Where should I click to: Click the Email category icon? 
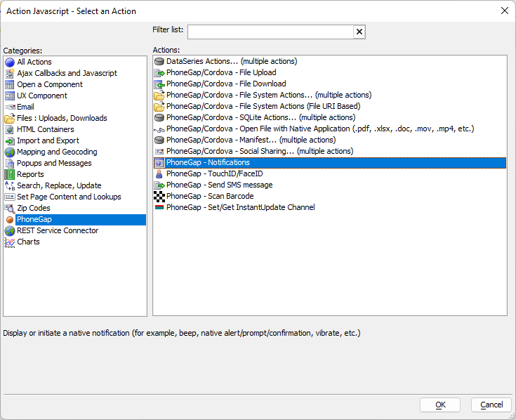coord(10,107)
